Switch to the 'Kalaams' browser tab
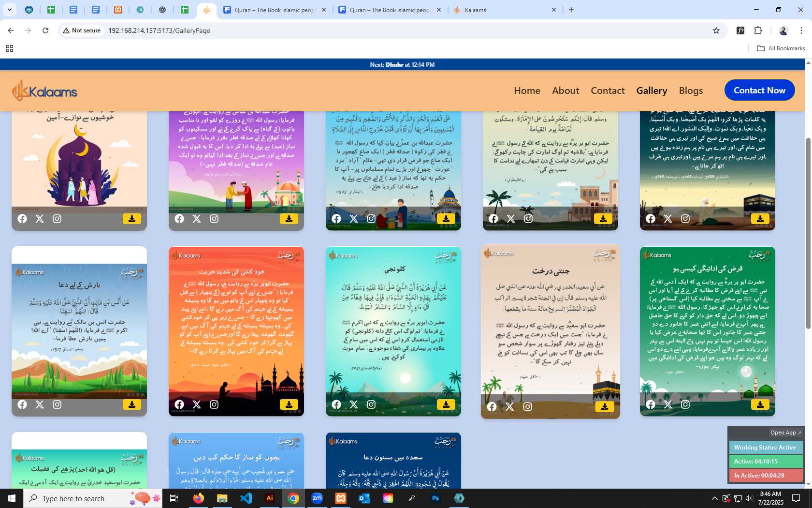 click(x=504, y=10)
